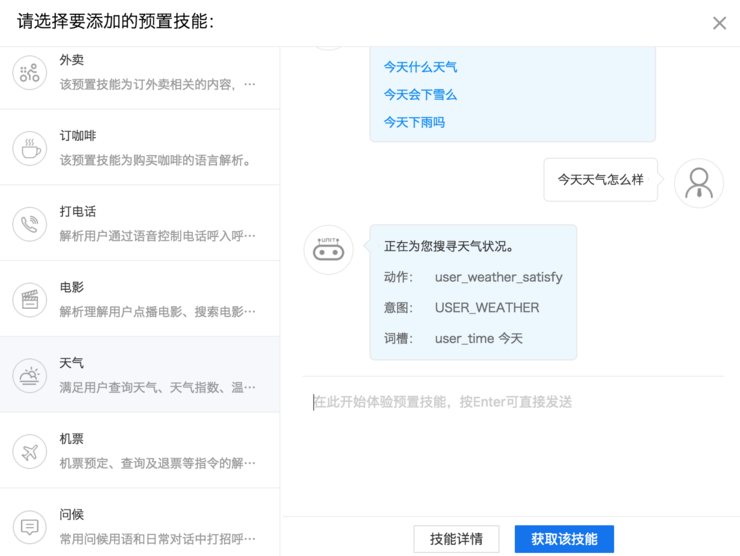This screenshot has height=556, width=740.
Task: Click the greeting chat bubble icon
Action: [30, 527]
